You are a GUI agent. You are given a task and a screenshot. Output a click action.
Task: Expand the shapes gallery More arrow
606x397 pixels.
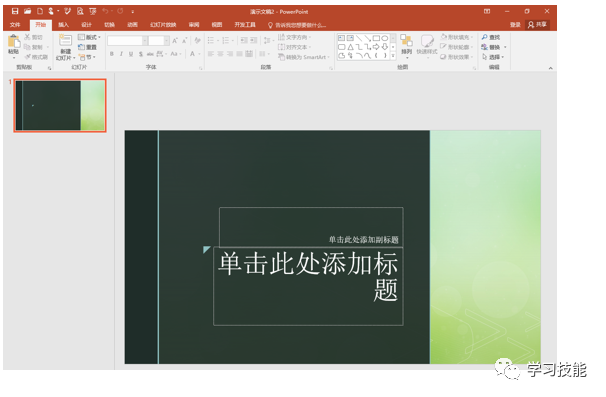click(x=393, y=56)
